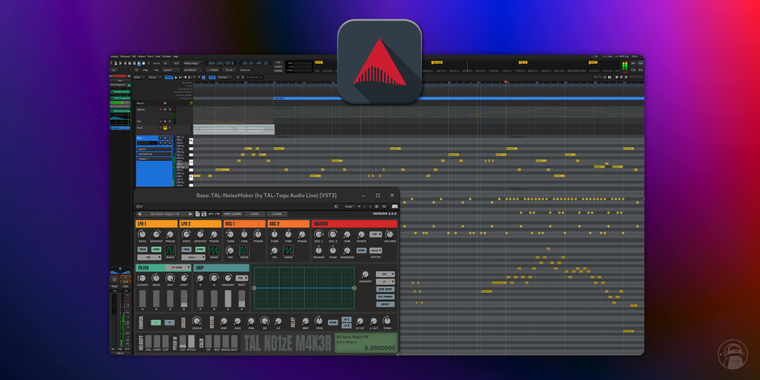Click the editor Zoom In icon

621,77
